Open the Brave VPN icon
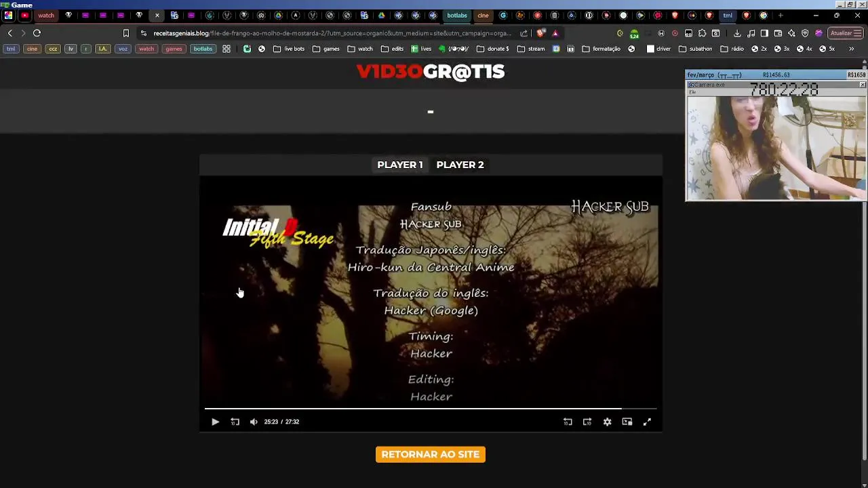The width and height of the screenshot is (868, 488). pyautogui.click(x=805, y=33)
